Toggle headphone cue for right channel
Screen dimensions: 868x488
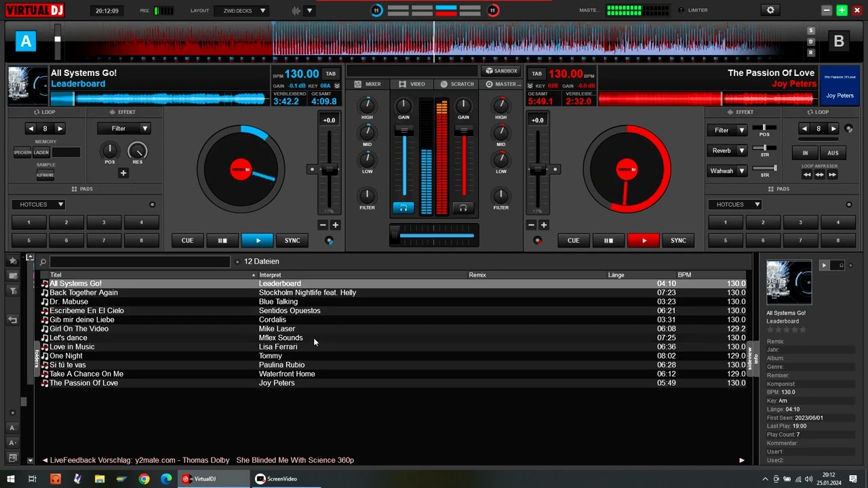(x=463, y=208)
